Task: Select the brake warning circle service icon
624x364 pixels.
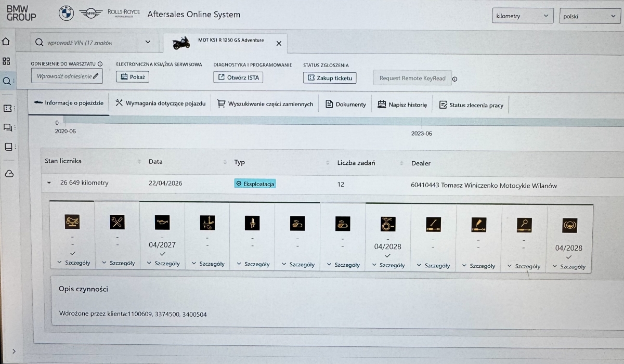Action: (x=569, y=225)
